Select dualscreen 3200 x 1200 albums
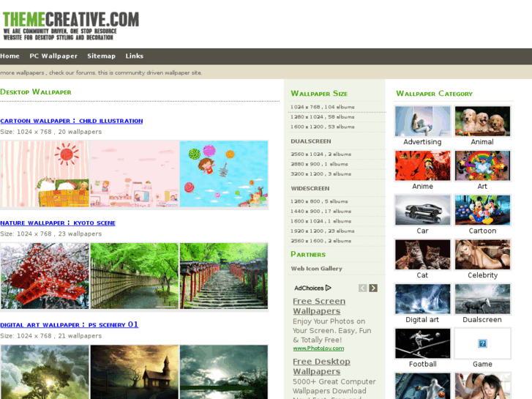The height and width of the screenshot is (399, 532). [x=321, y=174]
